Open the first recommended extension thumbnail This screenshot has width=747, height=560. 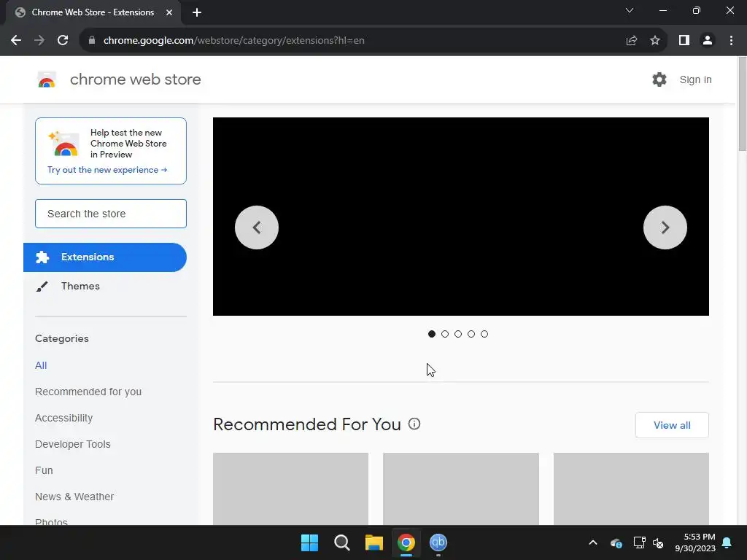click(x=290, y=489)
